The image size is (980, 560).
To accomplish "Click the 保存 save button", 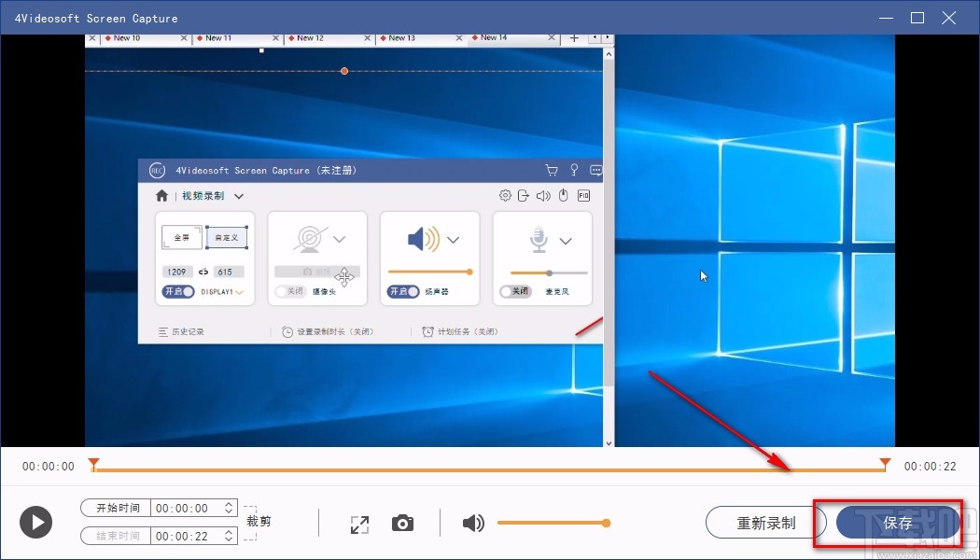I will click(898, 523).
